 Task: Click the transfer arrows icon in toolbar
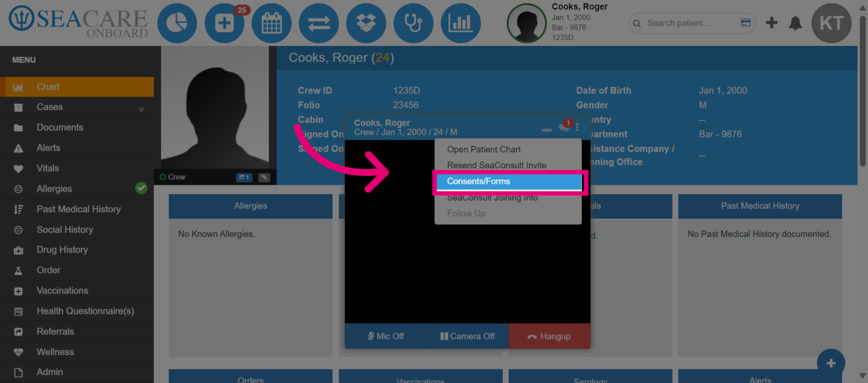point(319,23)
